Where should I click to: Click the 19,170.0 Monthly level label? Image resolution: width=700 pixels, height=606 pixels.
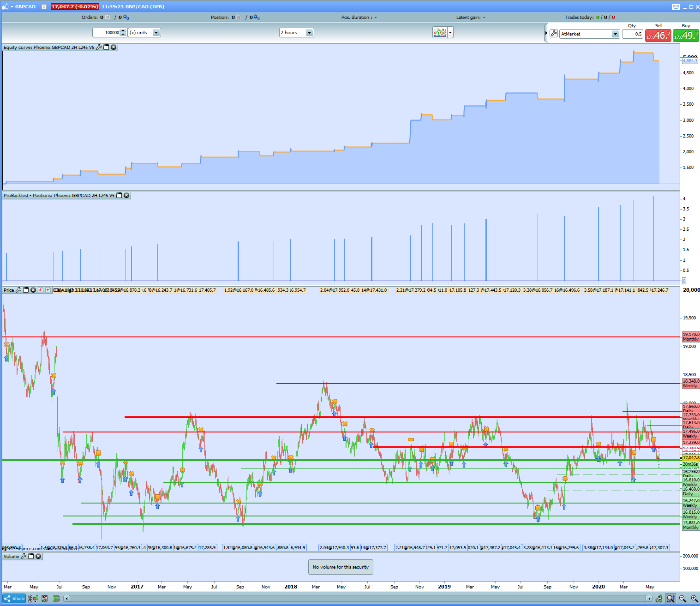[691, 337]
